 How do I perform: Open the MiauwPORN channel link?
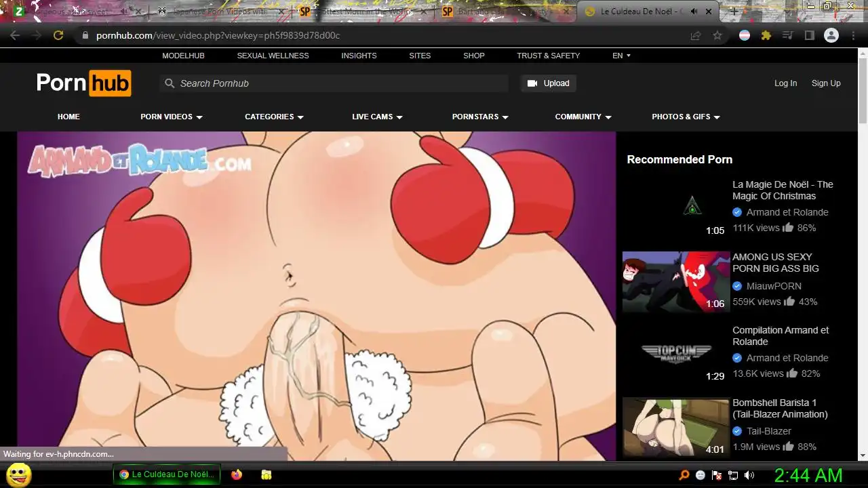point(774,286)
